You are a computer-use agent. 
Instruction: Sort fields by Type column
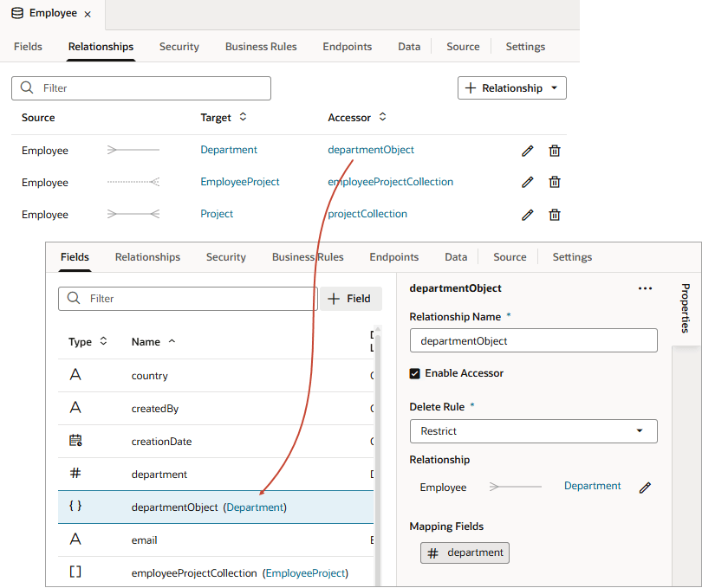tap(103, 341)
